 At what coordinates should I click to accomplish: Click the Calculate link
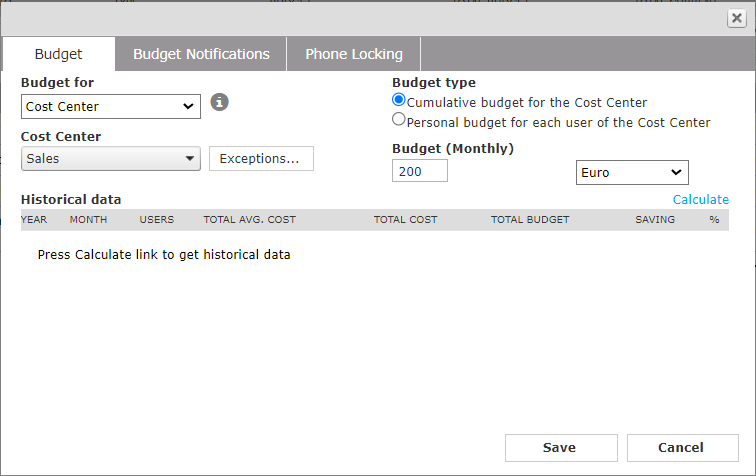click(700, 200)
